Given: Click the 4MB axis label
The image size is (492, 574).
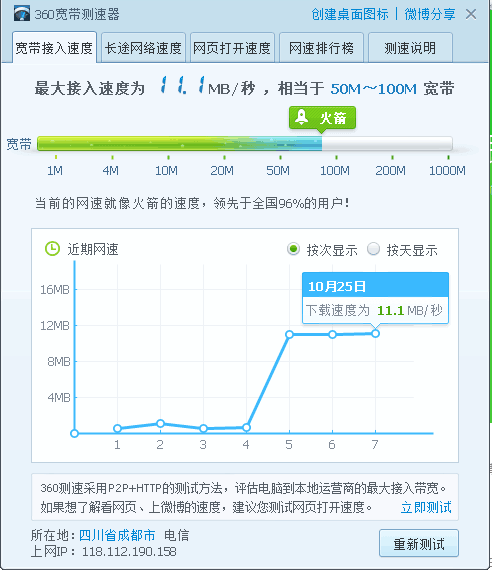Looking at the screenshot, I should tap(59, 398).
